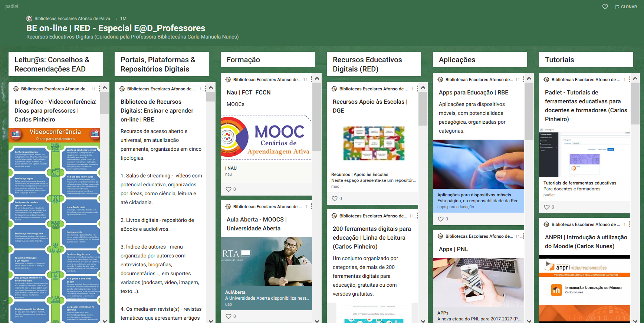644x323 pixels.
Task: Open the APPs PNL phone thumbnail
Action: click(x=479, y=282)
